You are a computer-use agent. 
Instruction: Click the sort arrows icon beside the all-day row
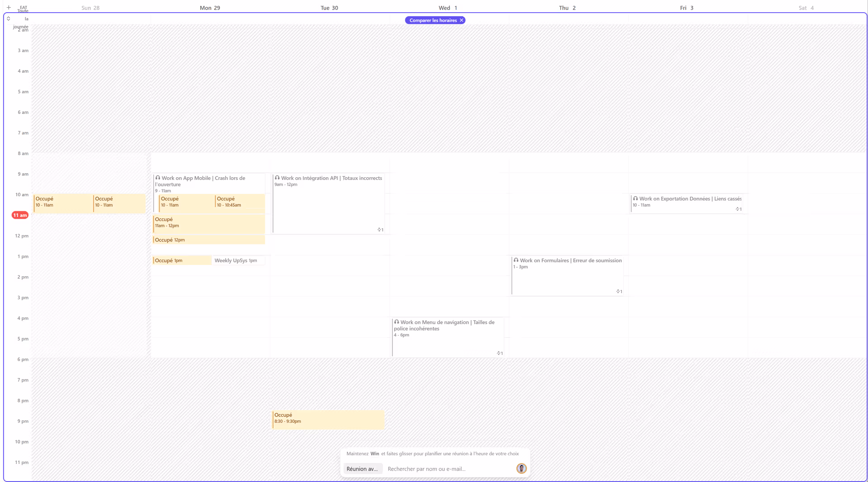9,19
